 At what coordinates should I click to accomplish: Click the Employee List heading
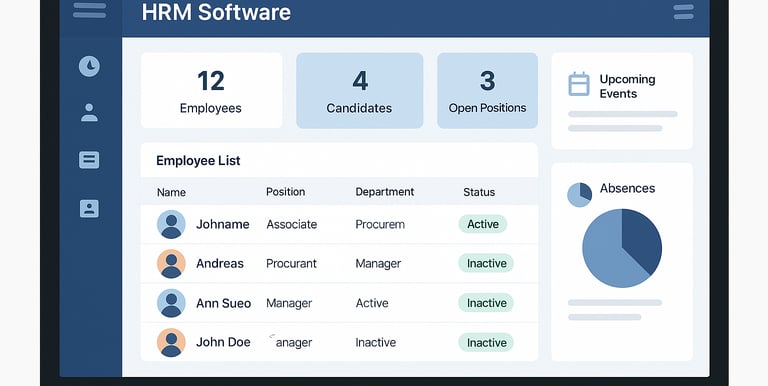point(198,161)
